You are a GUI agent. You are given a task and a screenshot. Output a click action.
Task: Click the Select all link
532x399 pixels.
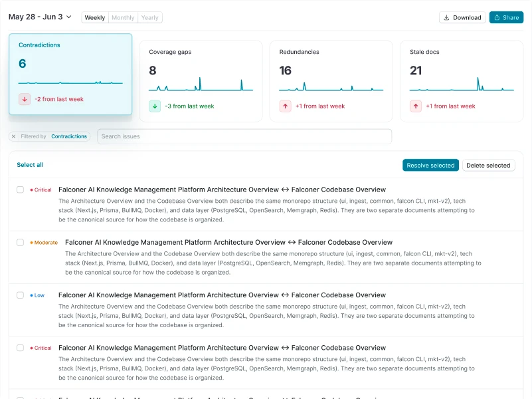pyautogui.click(x=30, y=165)
